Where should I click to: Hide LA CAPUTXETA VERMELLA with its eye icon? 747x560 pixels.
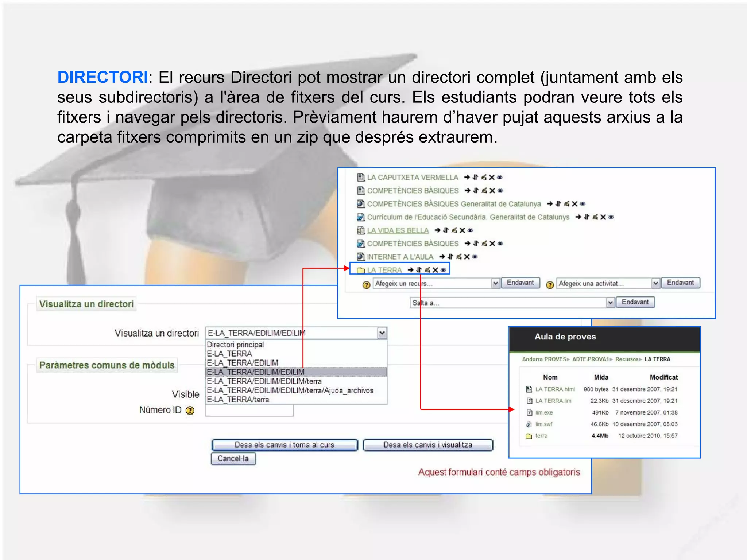point(500,177)
